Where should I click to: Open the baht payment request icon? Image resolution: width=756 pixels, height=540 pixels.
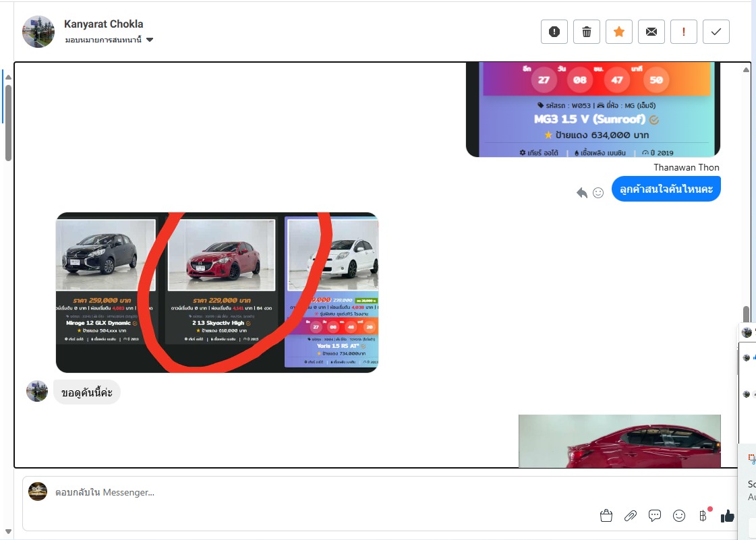point(703,516)
